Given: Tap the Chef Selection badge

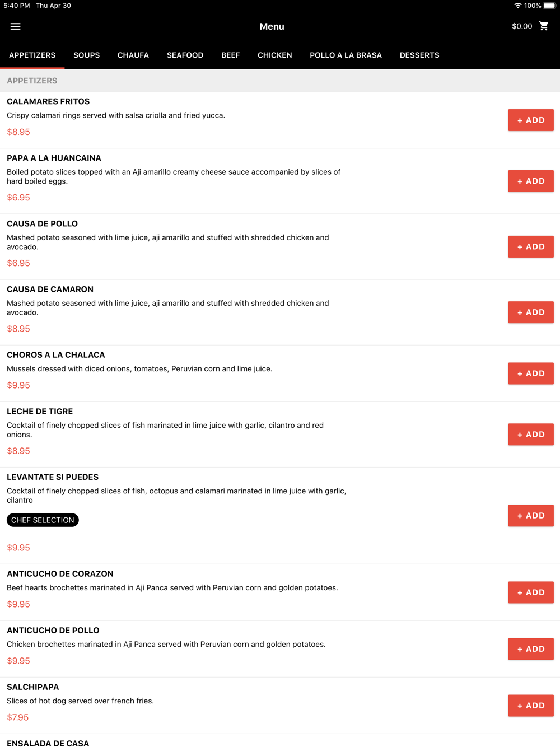Looking at the screenshot, I should [x=43, y=520].
